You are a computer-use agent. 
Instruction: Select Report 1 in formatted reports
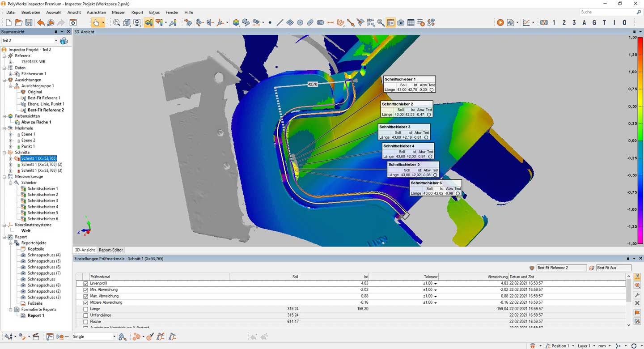[36, 315]
